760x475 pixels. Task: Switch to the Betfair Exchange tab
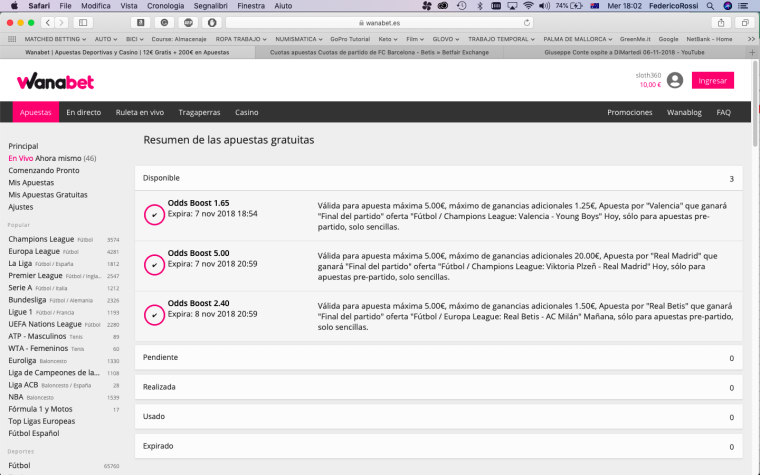point(379,52)
